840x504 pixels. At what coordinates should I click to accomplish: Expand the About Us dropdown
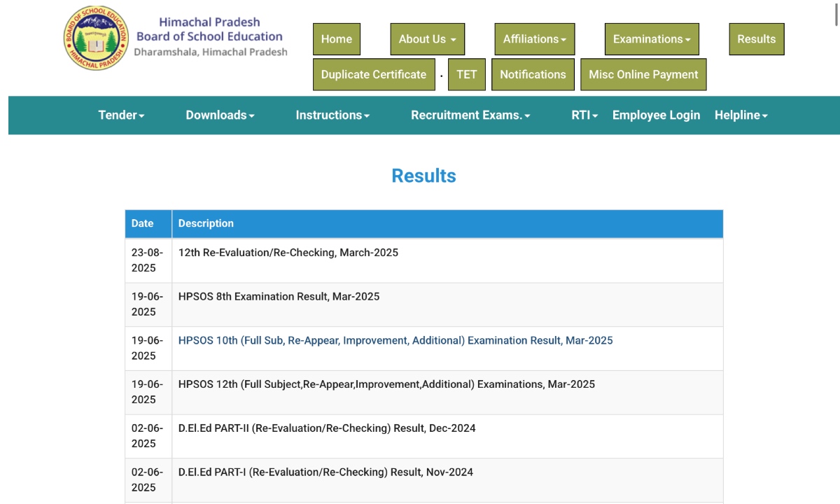coord(428,39)
